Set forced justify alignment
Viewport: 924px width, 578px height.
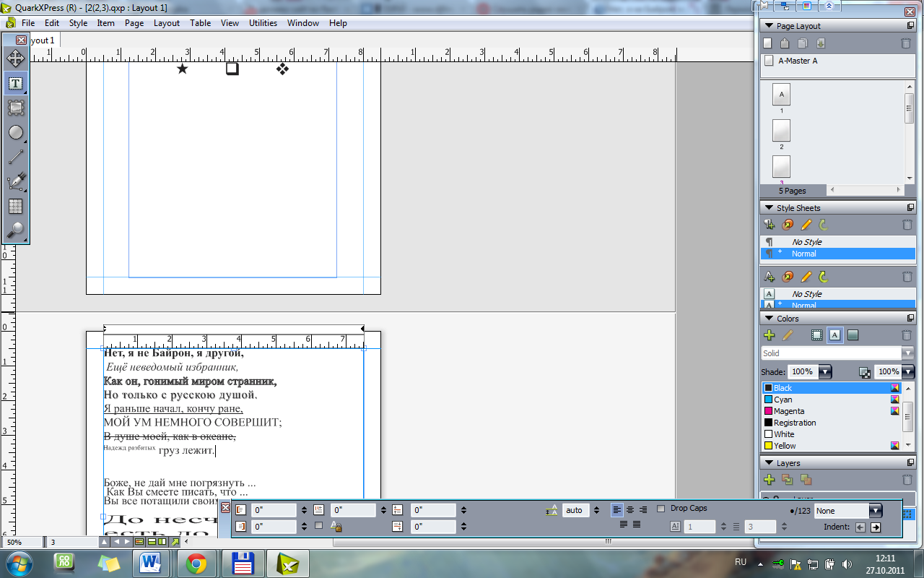coord(637,524)
